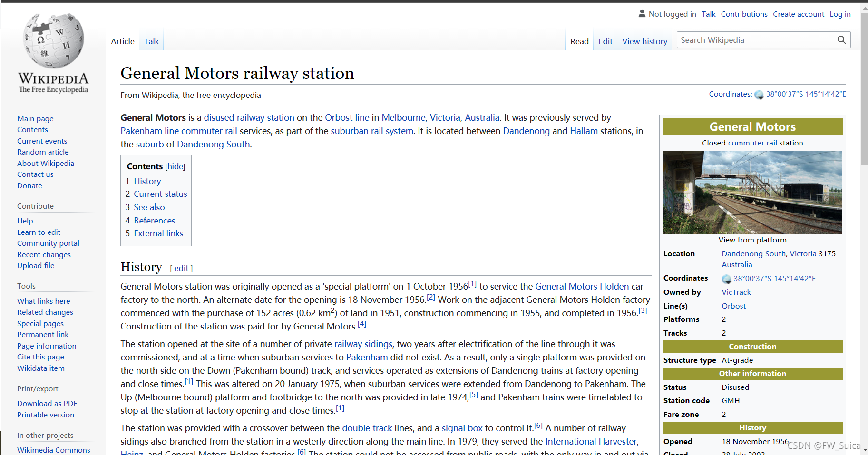Image resolution: width=868 pixels, height=455 pixels.
Task: Open About Wikipedia link
Action: [x=46, y=164]
